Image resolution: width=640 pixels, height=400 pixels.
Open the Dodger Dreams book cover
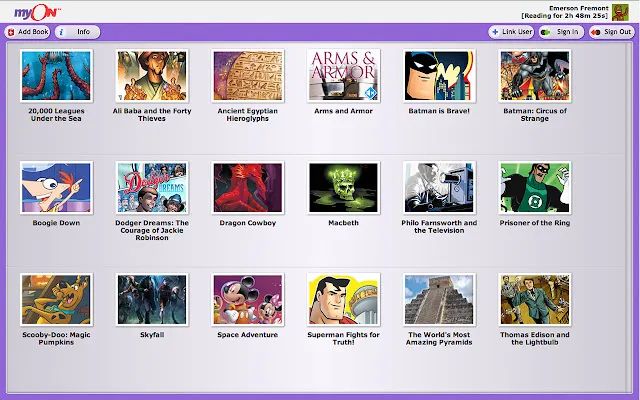152,188
